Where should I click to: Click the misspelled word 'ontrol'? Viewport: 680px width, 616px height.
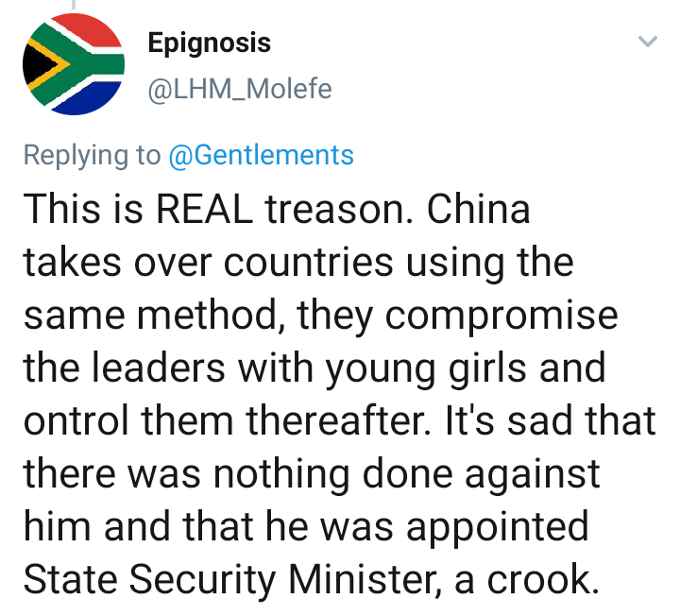pyautogui.click(x=76, y=420)
